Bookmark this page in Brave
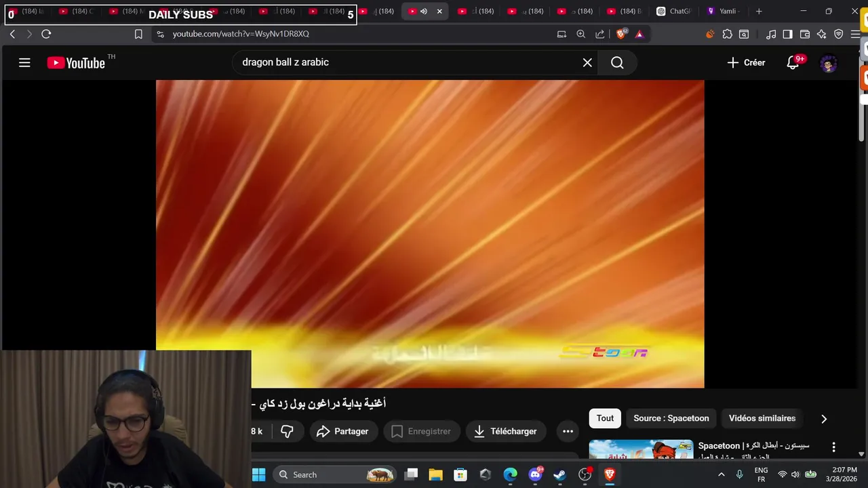Image resolution: width=868 pixels, height=488 pixels. tap(138, 34)
